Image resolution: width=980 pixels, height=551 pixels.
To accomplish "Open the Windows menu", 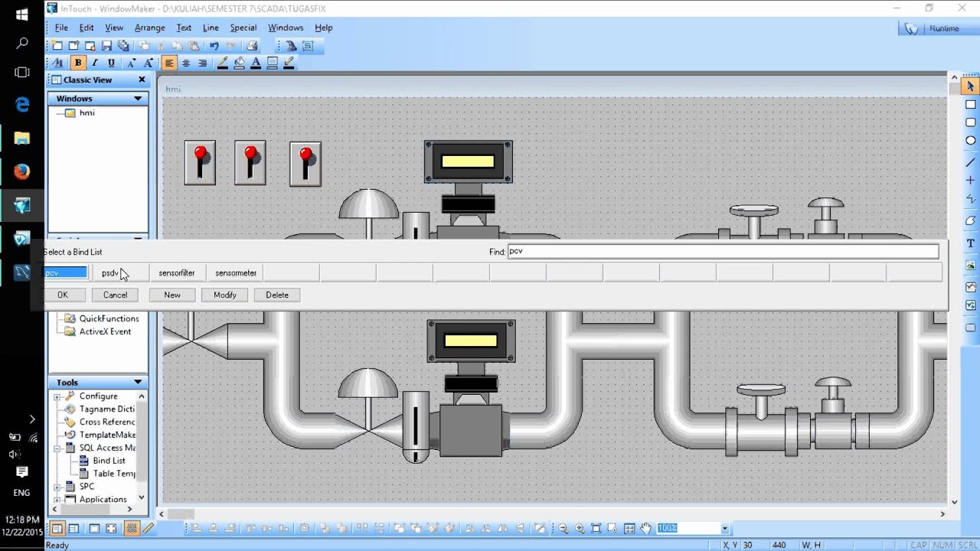I will tap(286, 28).
